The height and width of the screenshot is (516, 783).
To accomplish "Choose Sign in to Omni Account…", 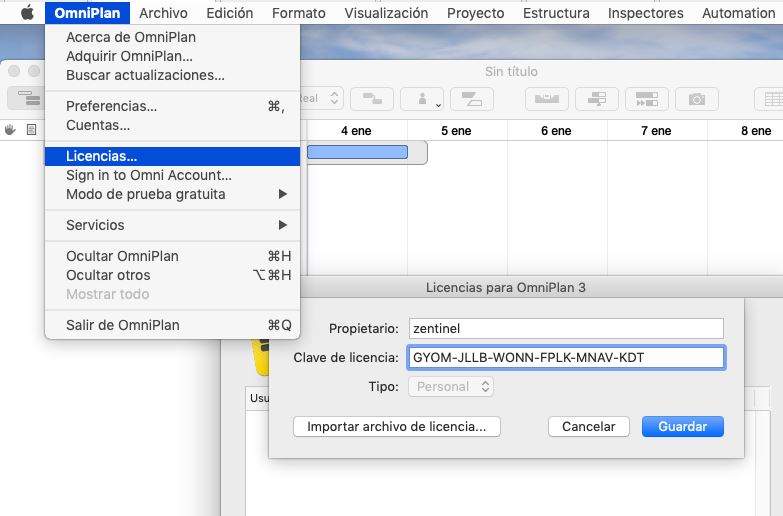I will click(172, 175).
